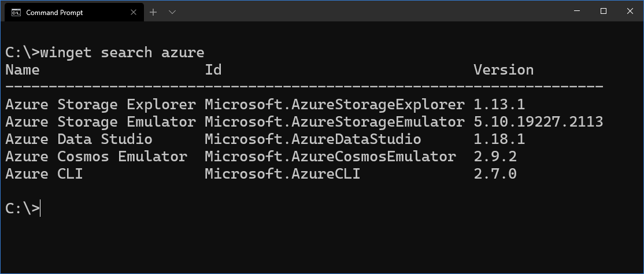Open a new terminal tab with plus icon
Screen dimensions: 644x274
(x=153, y=12)
